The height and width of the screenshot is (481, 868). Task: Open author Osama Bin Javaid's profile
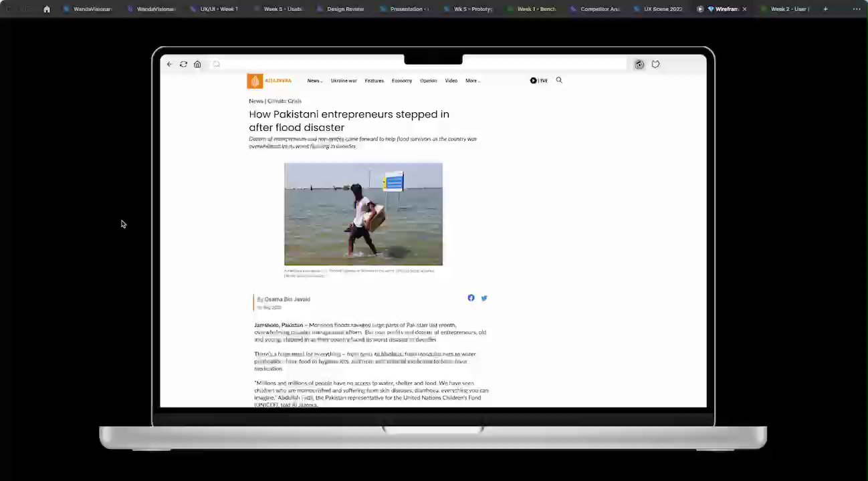click(x=287, y=299)
